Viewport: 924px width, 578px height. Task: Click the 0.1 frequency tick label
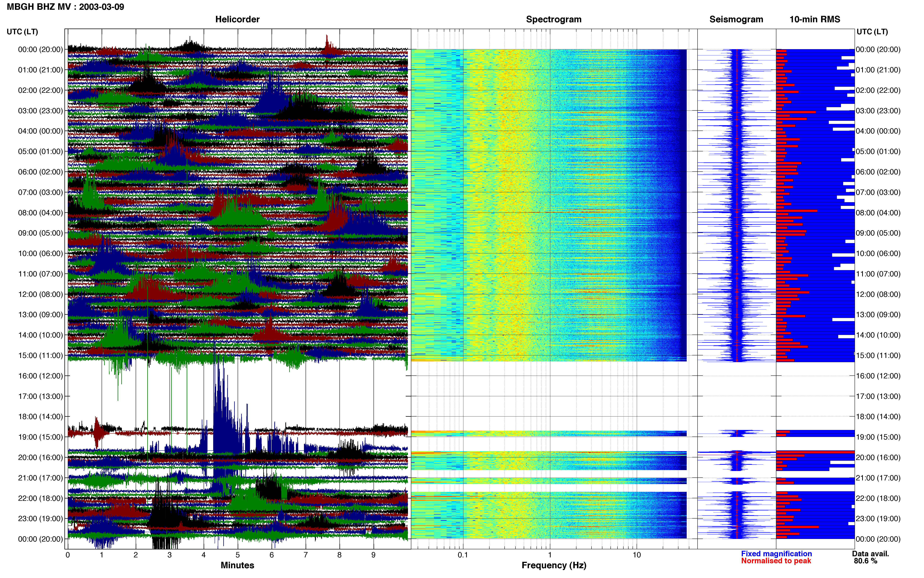463,555
